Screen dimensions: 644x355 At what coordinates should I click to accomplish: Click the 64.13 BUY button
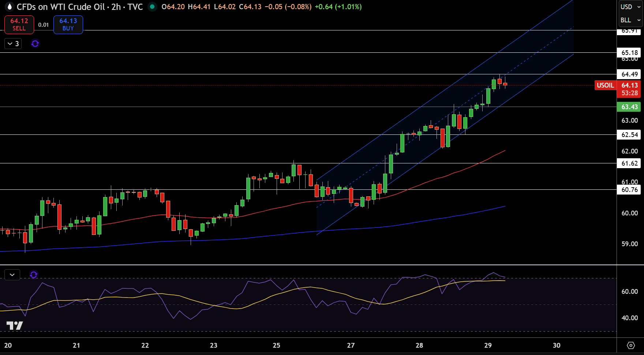[x=68, y=25]
